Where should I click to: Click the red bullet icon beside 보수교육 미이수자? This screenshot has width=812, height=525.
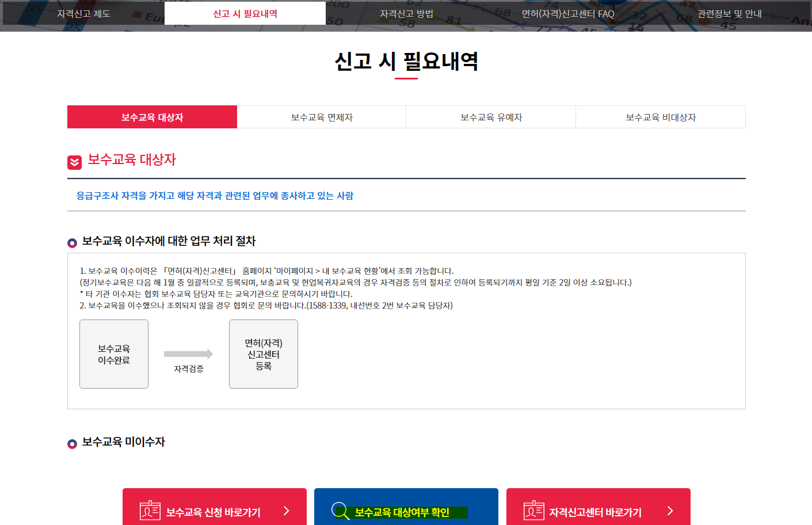point(71,443)
